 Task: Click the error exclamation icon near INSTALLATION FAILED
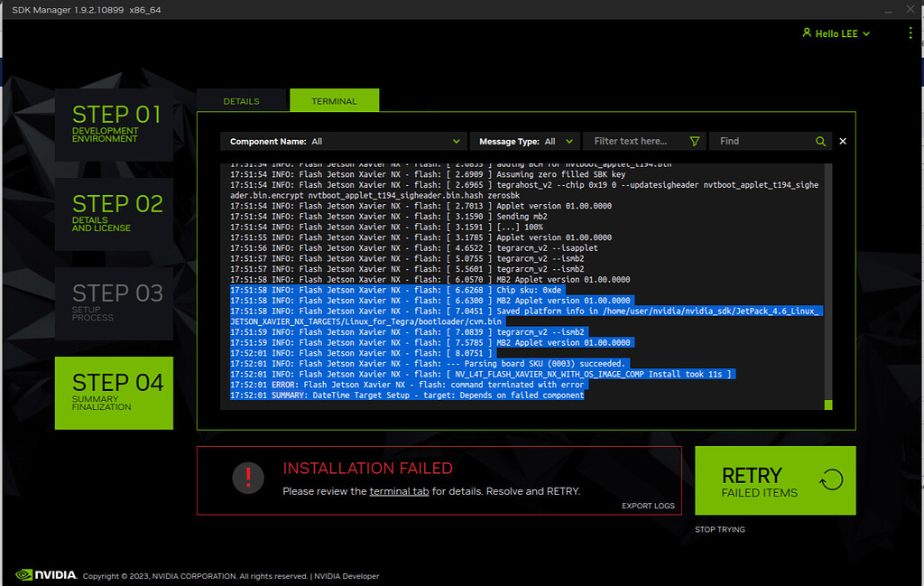click(248, 479)
